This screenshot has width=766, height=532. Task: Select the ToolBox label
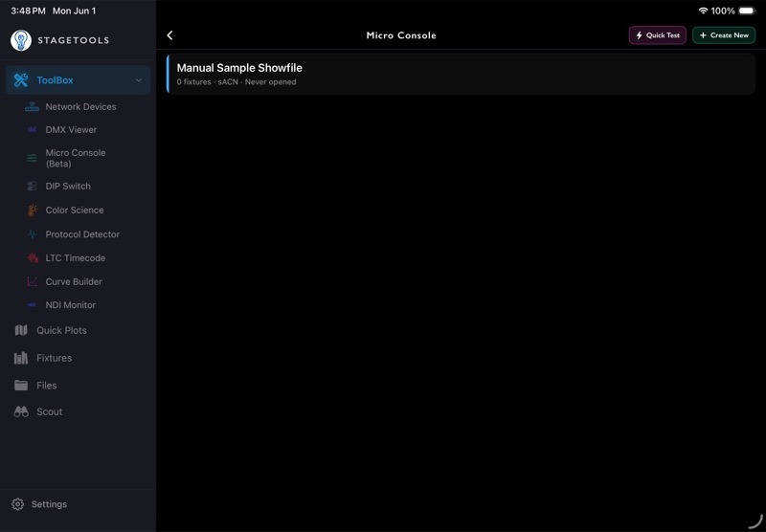pos(55,80)
